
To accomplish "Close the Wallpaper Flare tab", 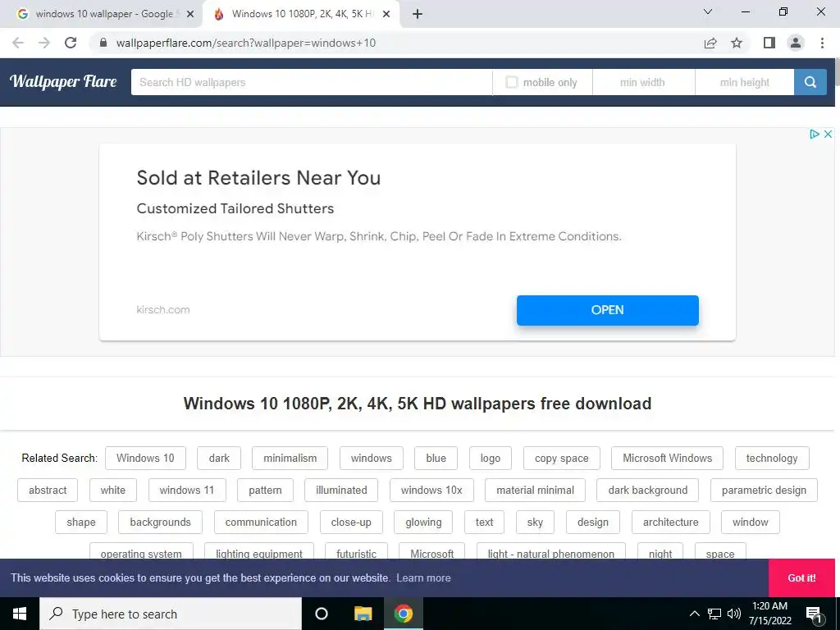I will click(386, 14).
